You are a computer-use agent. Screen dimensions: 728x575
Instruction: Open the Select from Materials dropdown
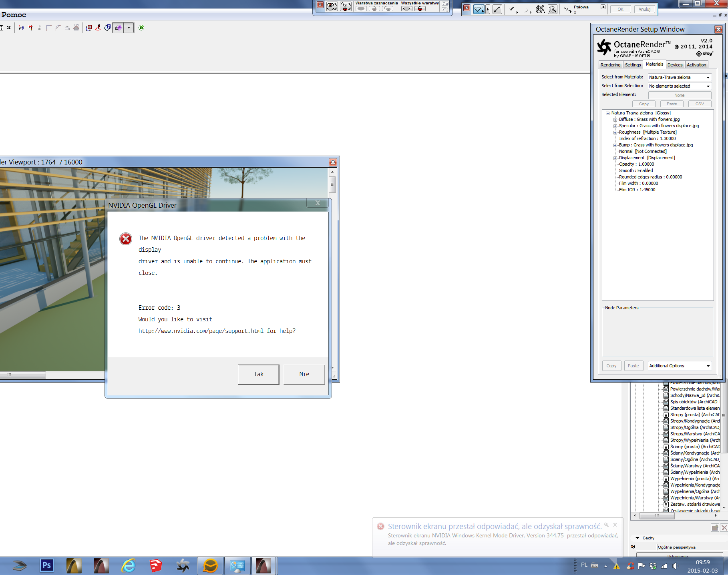680,77
